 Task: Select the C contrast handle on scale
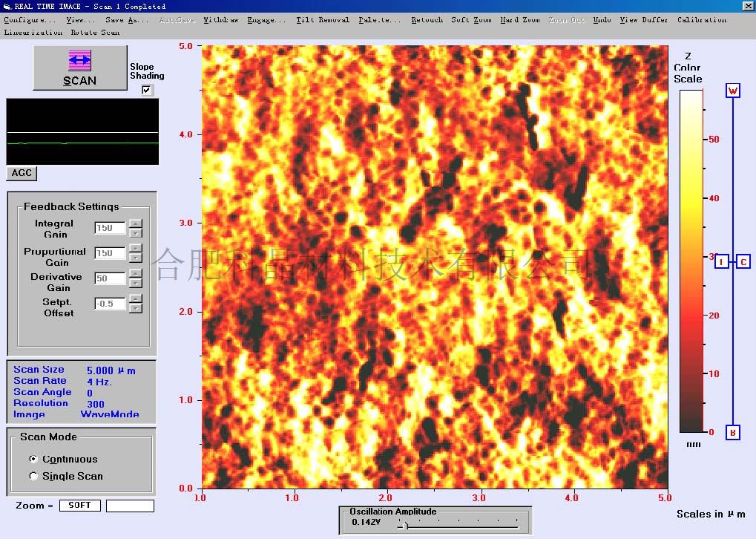click(x=743, y=261)
